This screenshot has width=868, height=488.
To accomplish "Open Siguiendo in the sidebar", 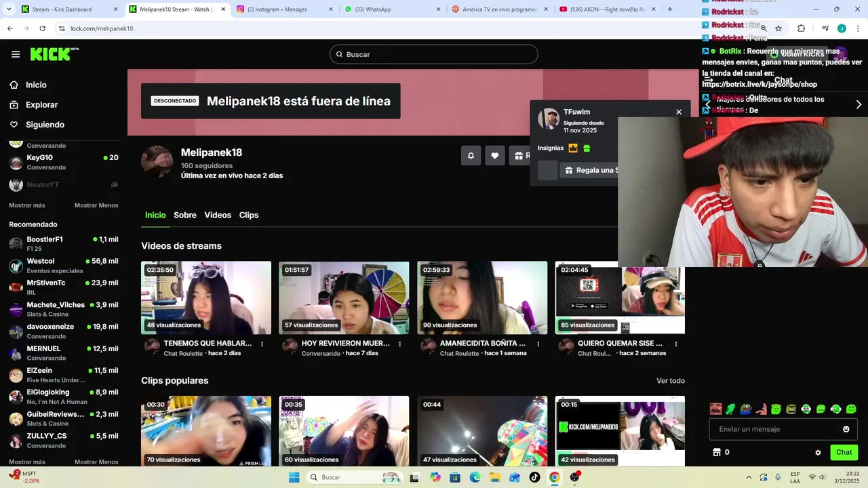I will pos(45,125).
